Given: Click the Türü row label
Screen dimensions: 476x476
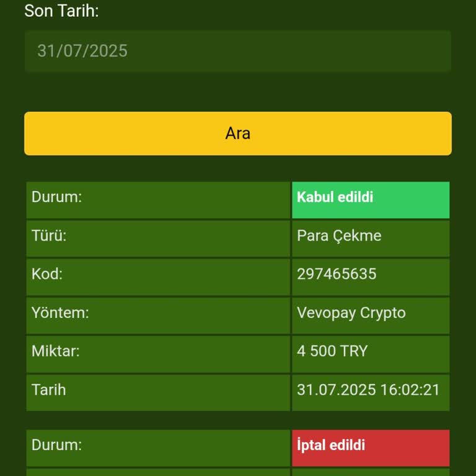Looking at the screenshot, I should coord(49,236).
